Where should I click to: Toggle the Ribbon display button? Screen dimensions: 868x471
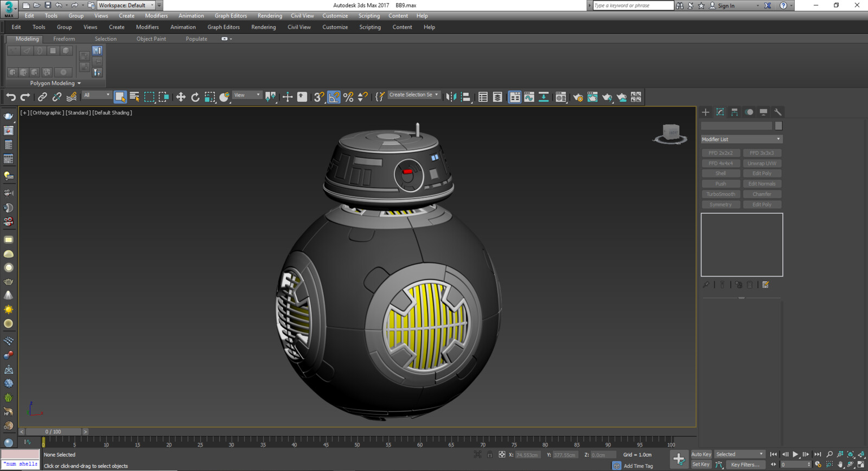pyautogui.click(x=514, y=97)
